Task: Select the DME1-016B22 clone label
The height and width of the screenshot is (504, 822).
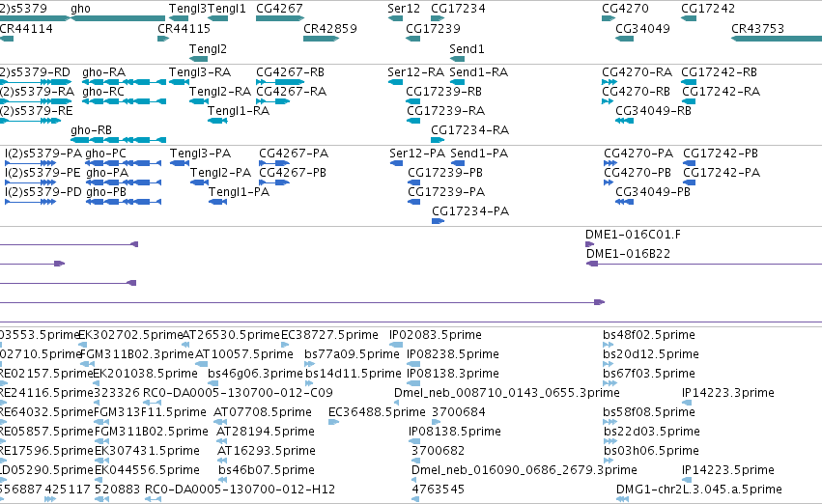Action: pyautogui.click(x=628, y=254)
